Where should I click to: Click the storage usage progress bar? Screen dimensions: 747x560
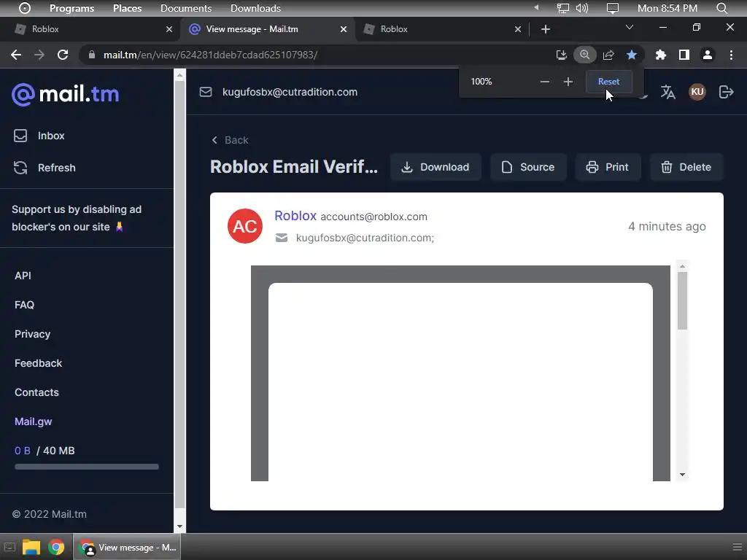click(x=87, y=467)
